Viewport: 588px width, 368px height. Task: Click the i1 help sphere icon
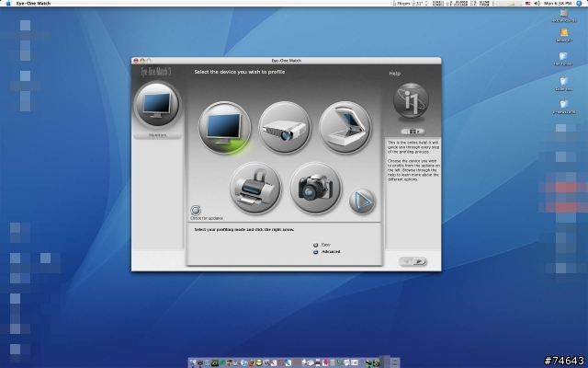click(411, 100)
